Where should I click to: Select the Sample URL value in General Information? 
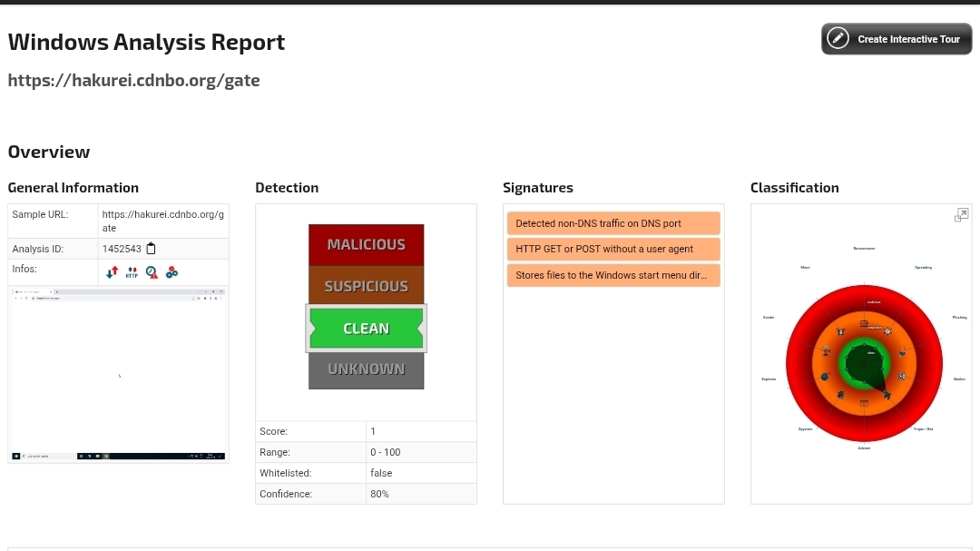coord(163,221)
